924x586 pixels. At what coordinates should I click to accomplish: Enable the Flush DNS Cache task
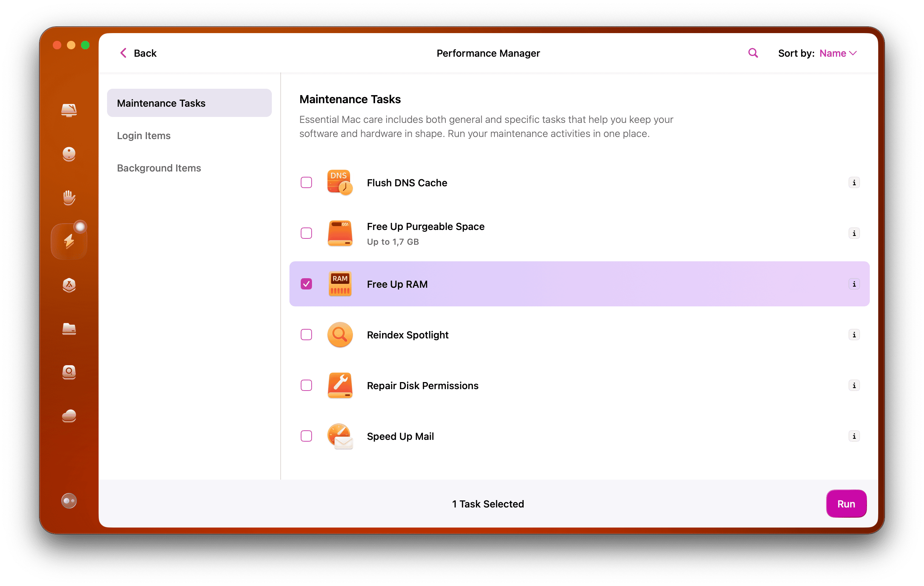point(306,183)
